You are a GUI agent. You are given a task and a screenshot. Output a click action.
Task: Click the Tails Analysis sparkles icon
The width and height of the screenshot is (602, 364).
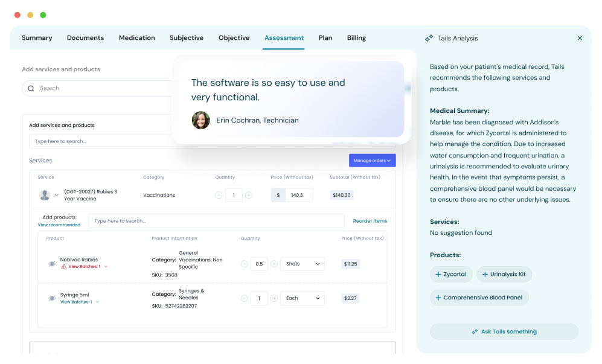click(430, 37)
